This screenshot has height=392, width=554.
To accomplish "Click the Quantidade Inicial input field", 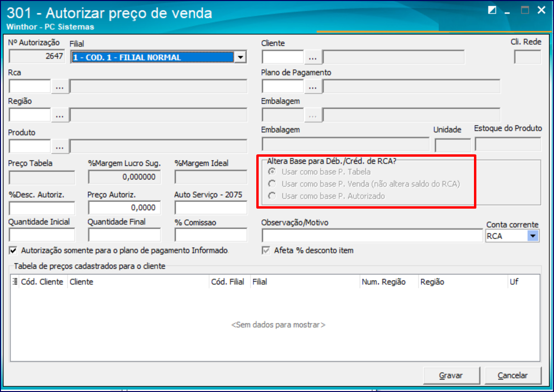I will tap(42, 235).
